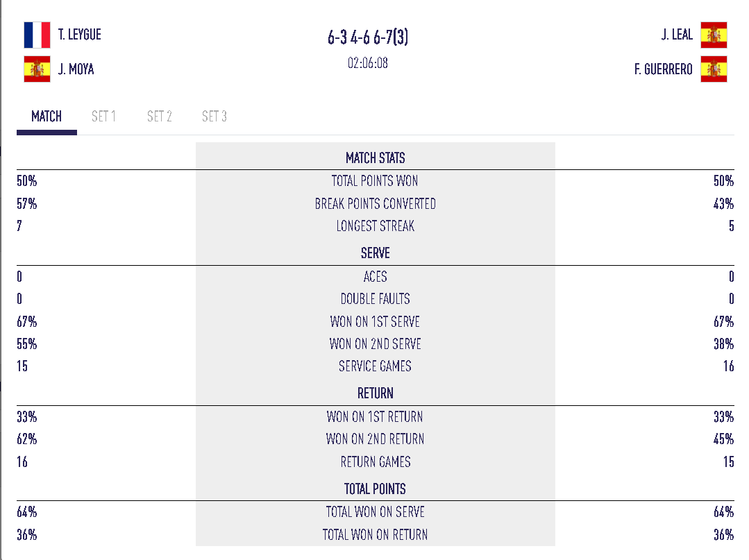Click player name J. Leal
The width and height of the screenshot is (749, 560).
click(677, 35)
